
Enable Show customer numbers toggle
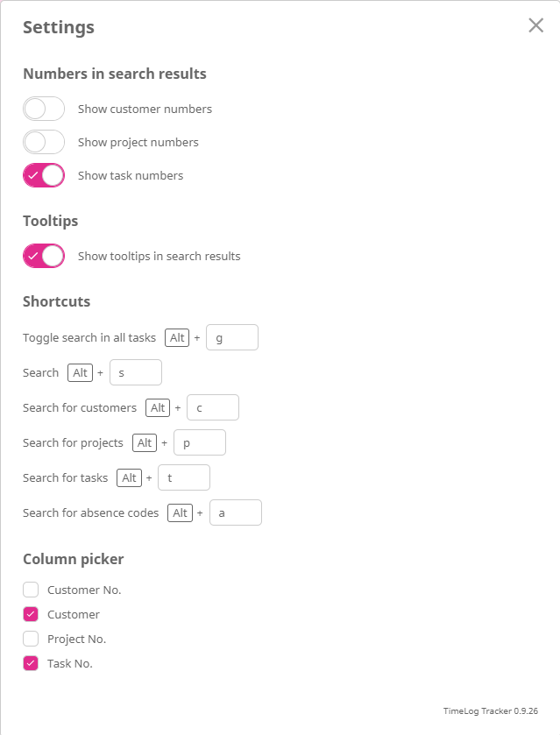44,109
